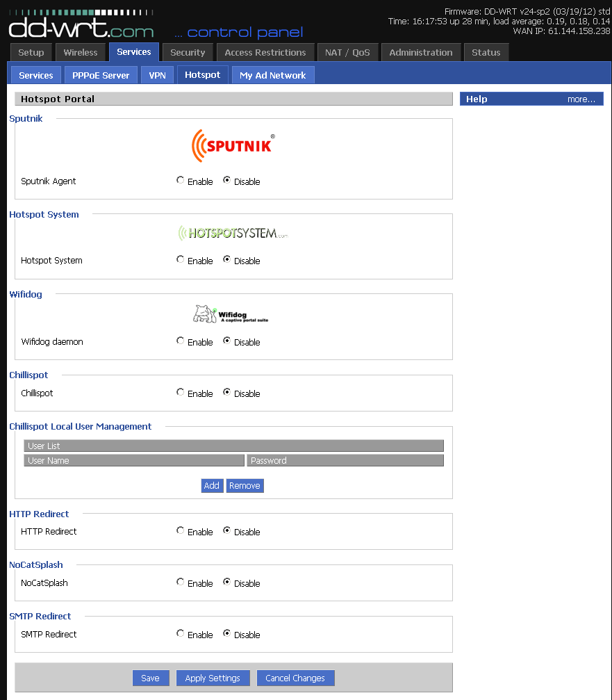Open the Administration tab
Screen dimensions: 612x700
(x=421, y=53)
